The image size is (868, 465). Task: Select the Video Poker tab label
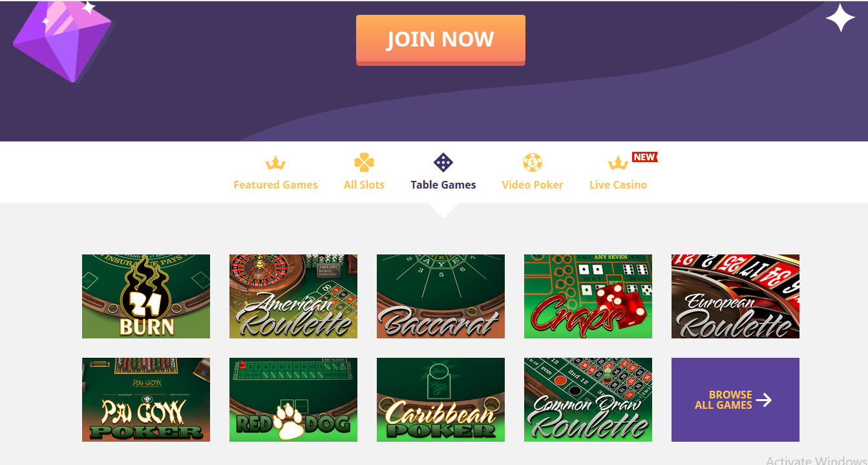click(x=533, y=185)
